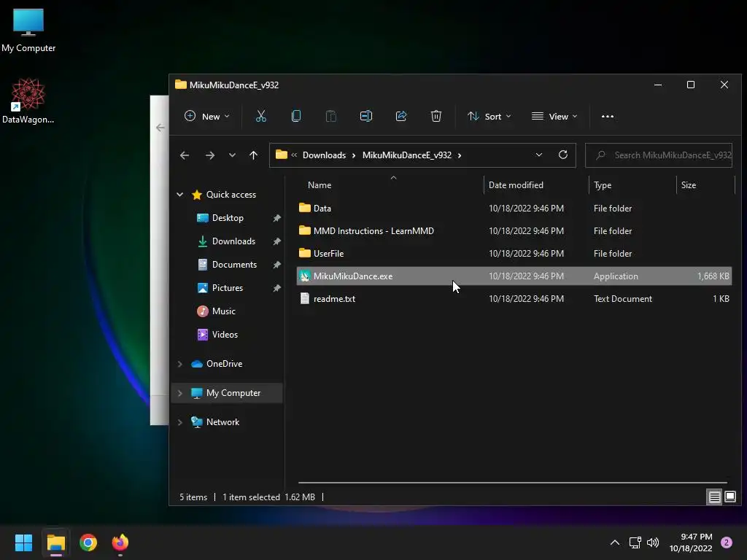
Task: Click the Paste clipboard icon
Action: click(330, 116)
